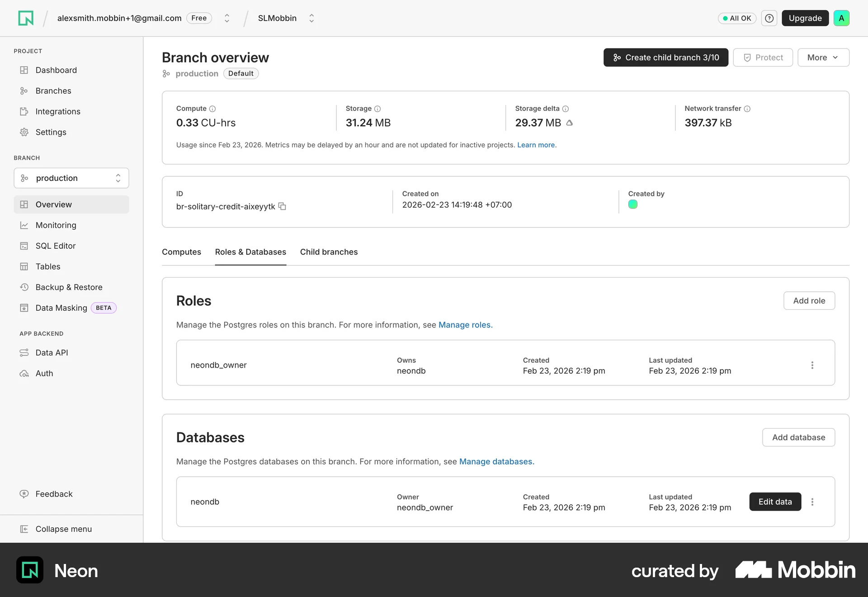Click the storage delta warning triangle icon
This screenshot has height=597, width=868.
point(570,123)
